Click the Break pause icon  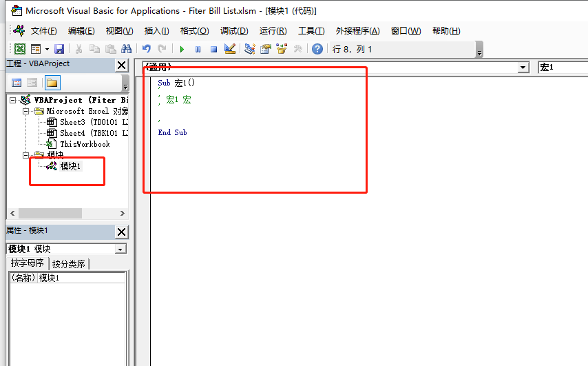(x=198, y=49)
